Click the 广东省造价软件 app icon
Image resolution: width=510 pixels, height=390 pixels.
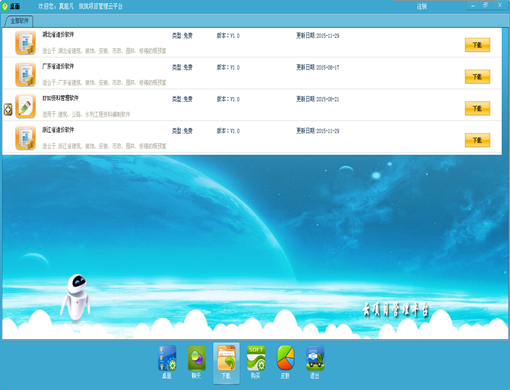pyautogui.click(x=25, y=74)
